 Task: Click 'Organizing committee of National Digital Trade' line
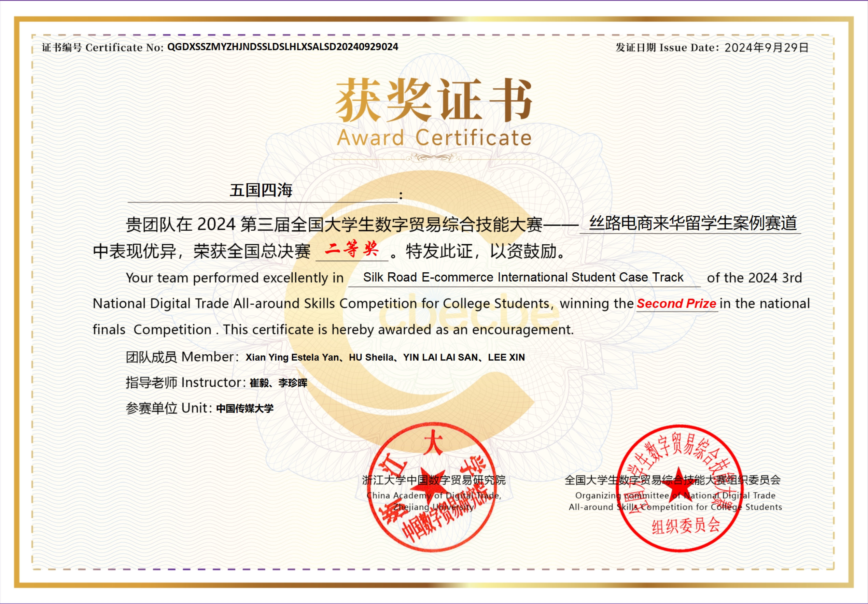[675, 495]
